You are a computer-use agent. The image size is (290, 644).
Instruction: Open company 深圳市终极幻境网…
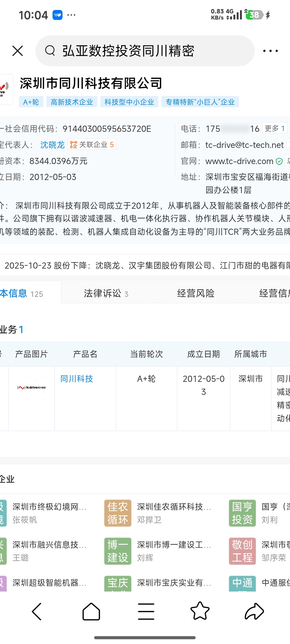[x=49, y=507]
